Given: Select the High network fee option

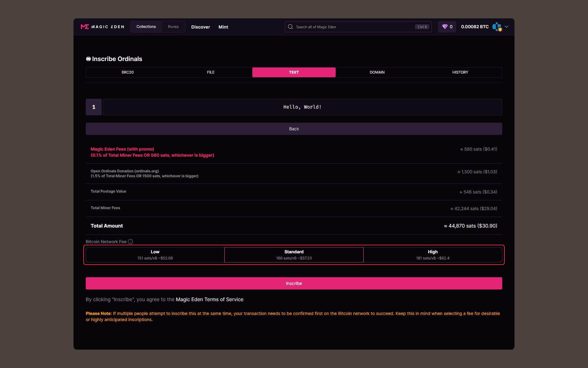Looking at the screenshot, I should pyautogui.click(x=432, y=255).
